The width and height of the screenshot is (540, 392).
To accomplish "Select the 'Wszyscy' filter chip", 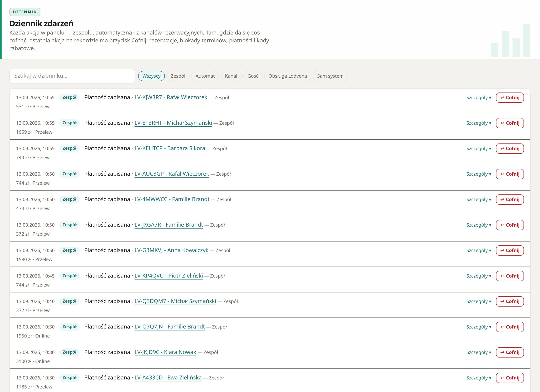I will click(151, 76).
